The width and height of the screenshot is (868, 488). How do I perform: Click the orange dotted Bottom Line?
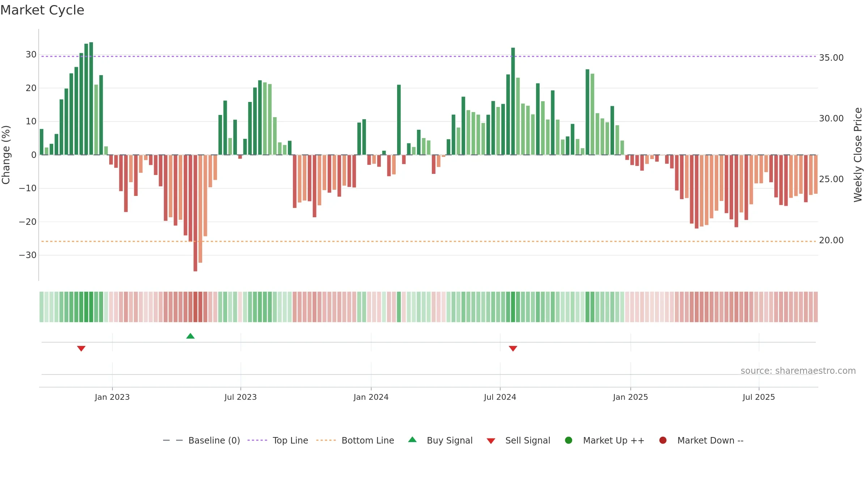point(429,241)
